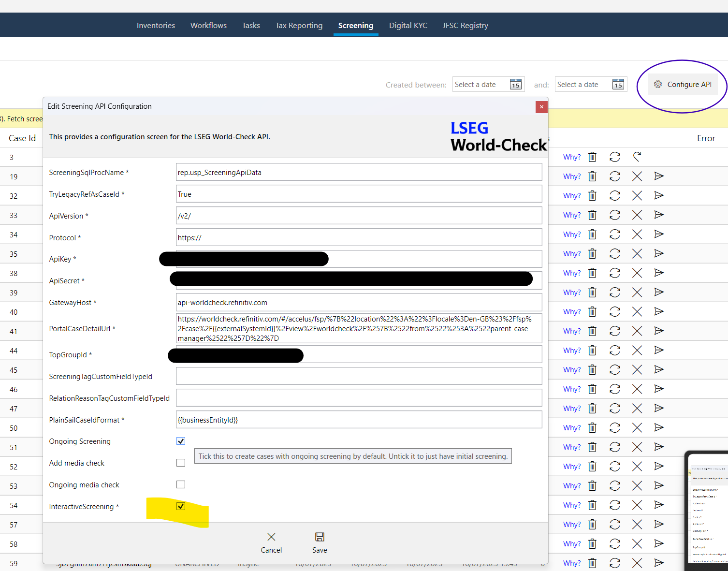
Task: Delete case 19 with trash icon
Action: 592,176
